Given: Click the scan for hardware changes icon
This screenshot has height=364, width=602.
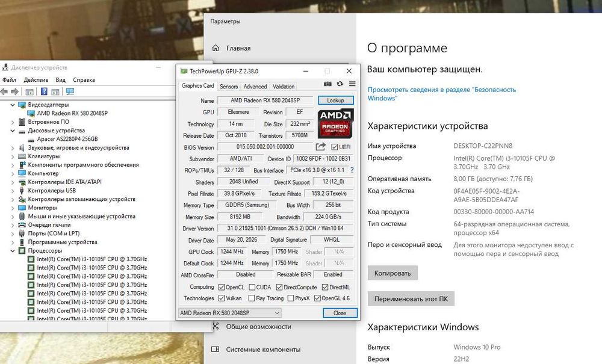Looking at the screenshot, I should (x=70, y=91).
